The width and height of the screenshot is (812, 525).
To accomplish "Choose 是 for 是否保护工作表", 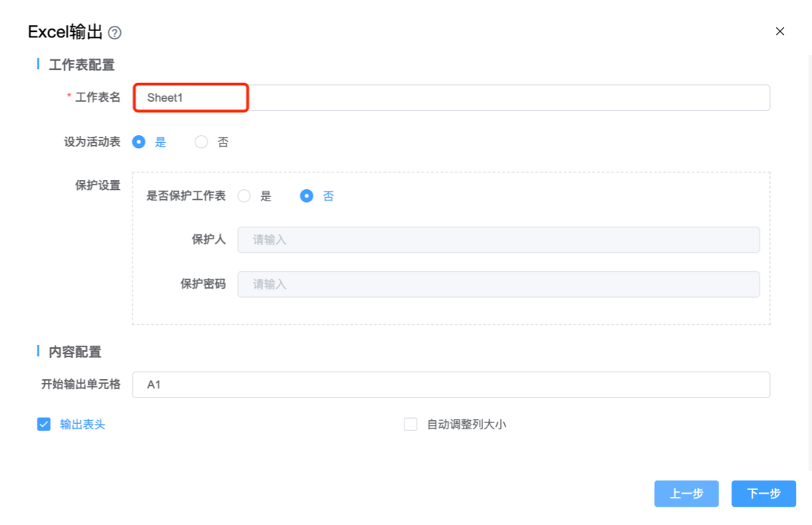I will point(244,196).
